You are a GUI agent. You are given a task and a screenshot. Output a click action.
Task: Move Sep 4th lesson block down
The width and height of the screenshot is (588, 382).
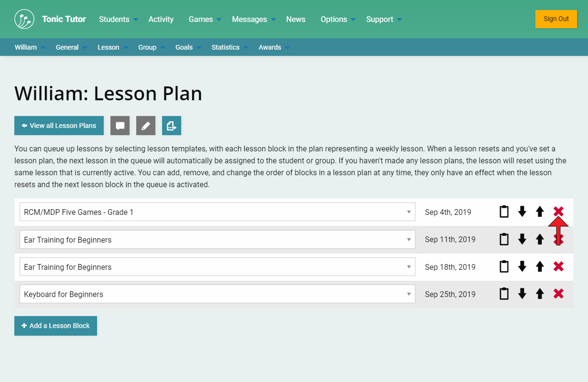[x=522, y=212]
